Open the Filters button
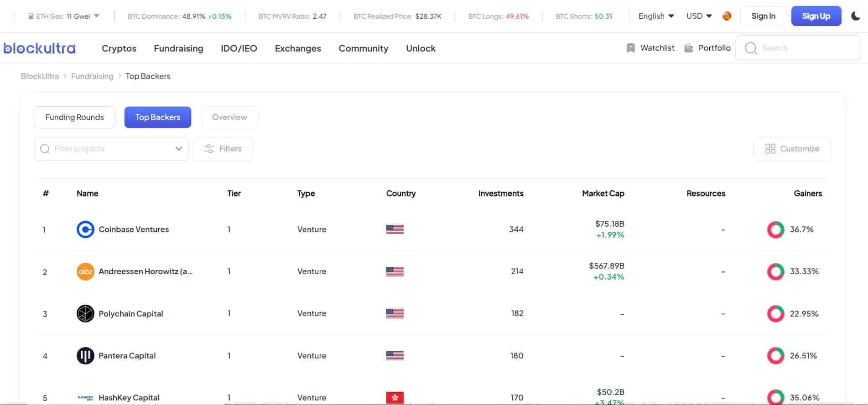The height and width of the screenshot is (405, 868). point(223,149)
